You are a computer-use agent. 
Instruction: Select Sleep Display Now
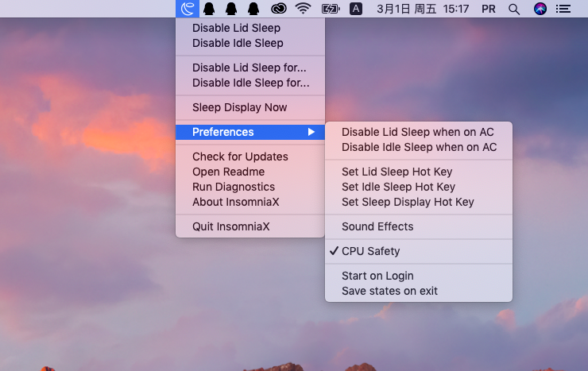[x=250, y=107]
